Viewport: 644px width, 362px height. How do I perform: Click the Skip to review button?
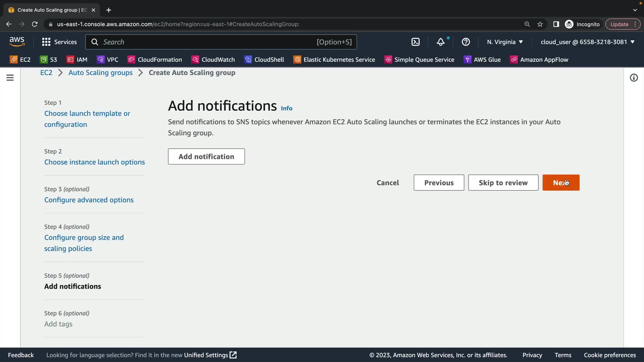503,183
